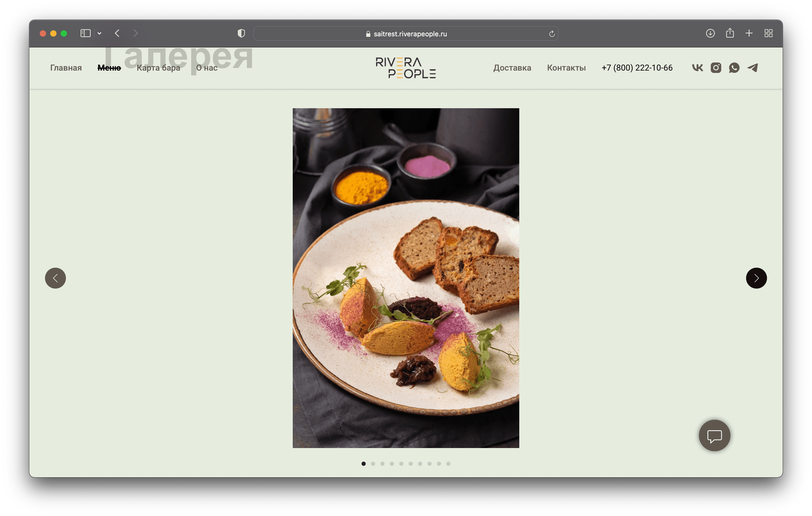Navigate to next gallery image
The image size is (812, 516).
coord(757,277)
